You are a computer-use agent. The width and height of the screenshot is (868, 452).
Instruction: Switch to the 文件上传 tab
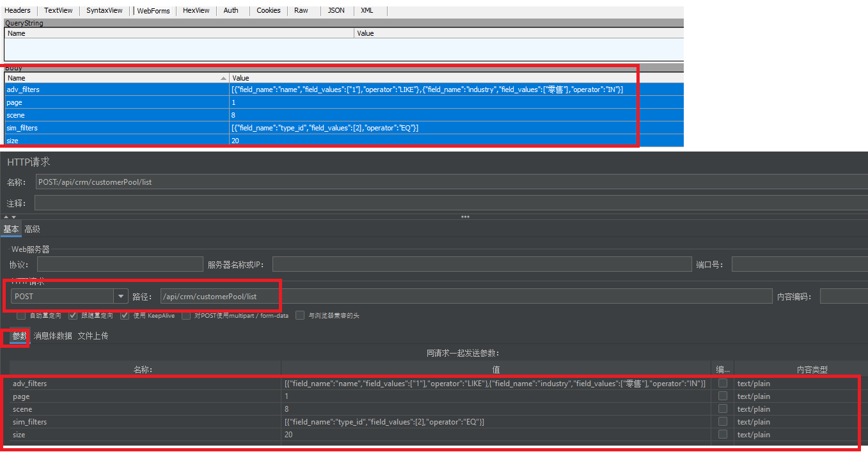point(93,336)
